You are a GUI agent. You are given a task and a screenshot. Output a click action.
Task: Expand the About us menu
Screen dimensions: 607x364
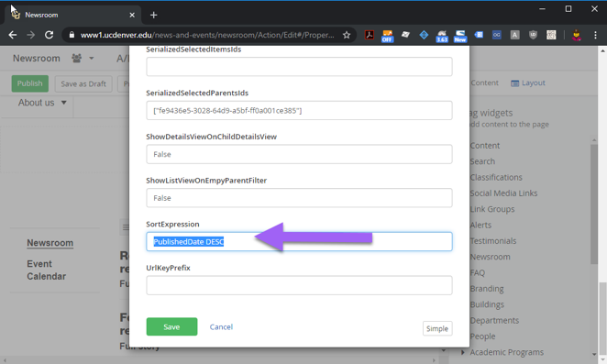click(42, 103)
